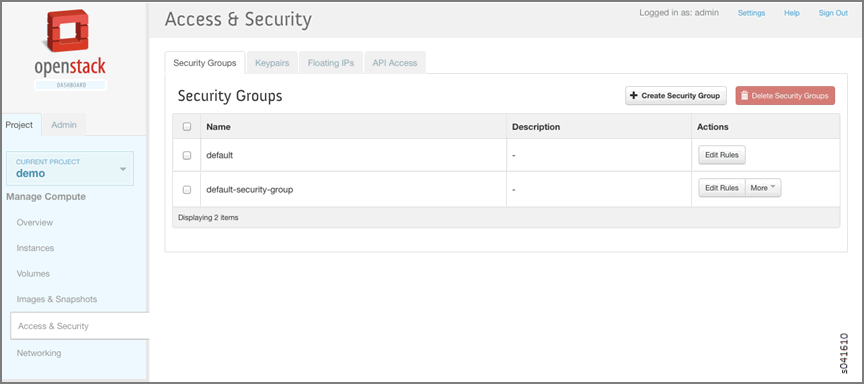Edit Rules for the default group

coord(722,155)
